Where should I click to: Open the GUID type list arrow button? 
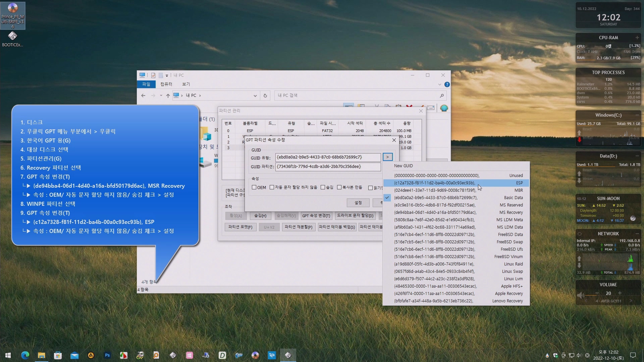[x=387, y=157]
